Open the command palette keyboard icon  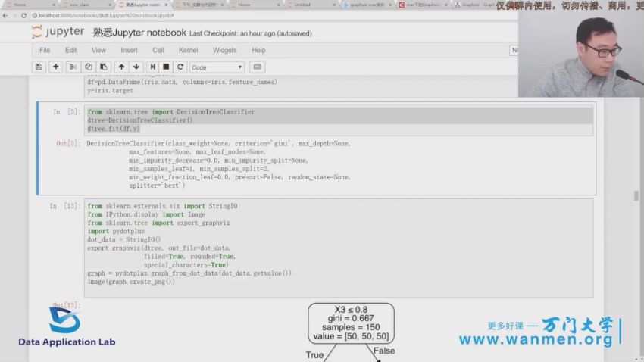pyautogui.click(x=257, y=67)
